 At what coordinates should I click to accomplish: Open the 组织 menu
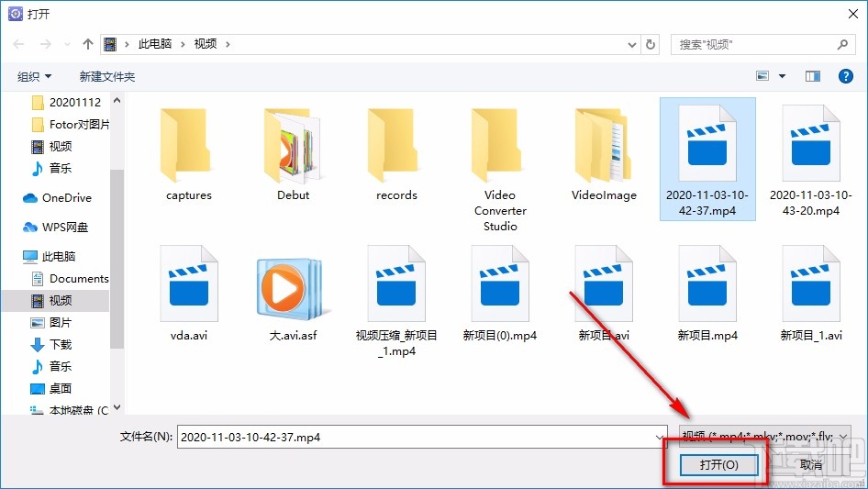coord(34,76)
